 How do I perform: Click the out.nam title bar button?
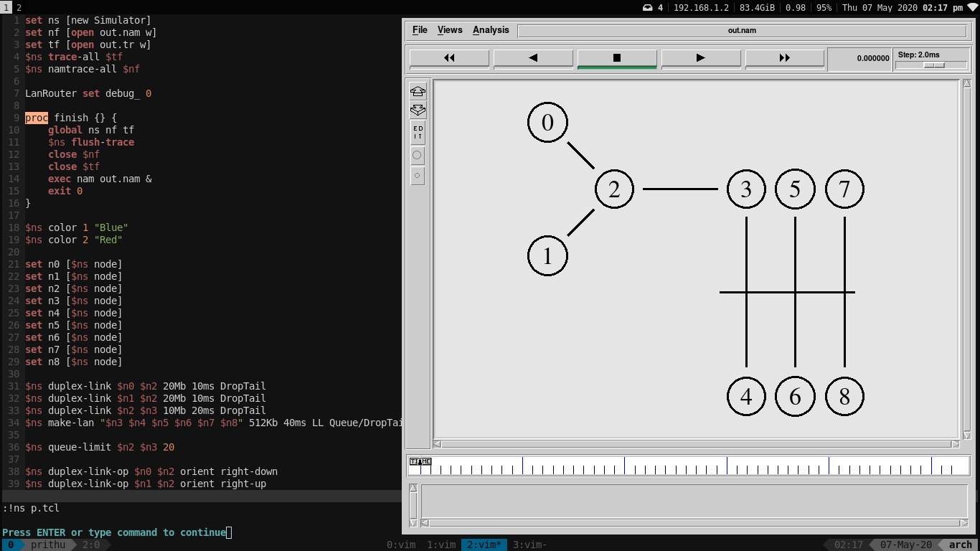pos(742,31)
